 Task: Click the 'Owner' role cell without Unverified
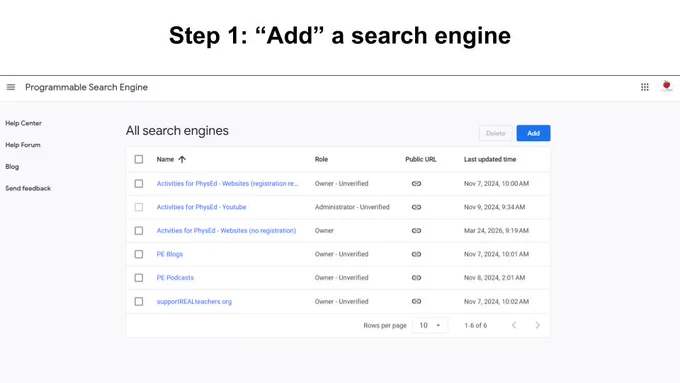click(324, 230)
